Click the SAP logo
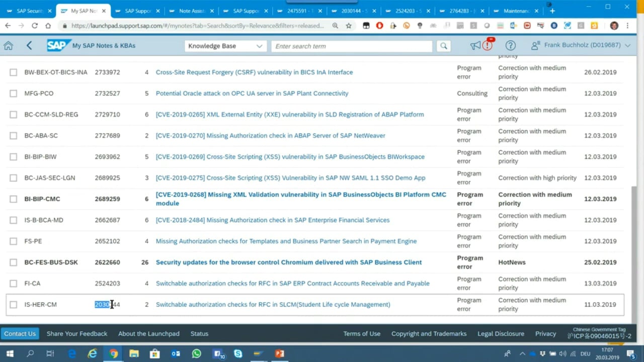 (x=58, y=46)
